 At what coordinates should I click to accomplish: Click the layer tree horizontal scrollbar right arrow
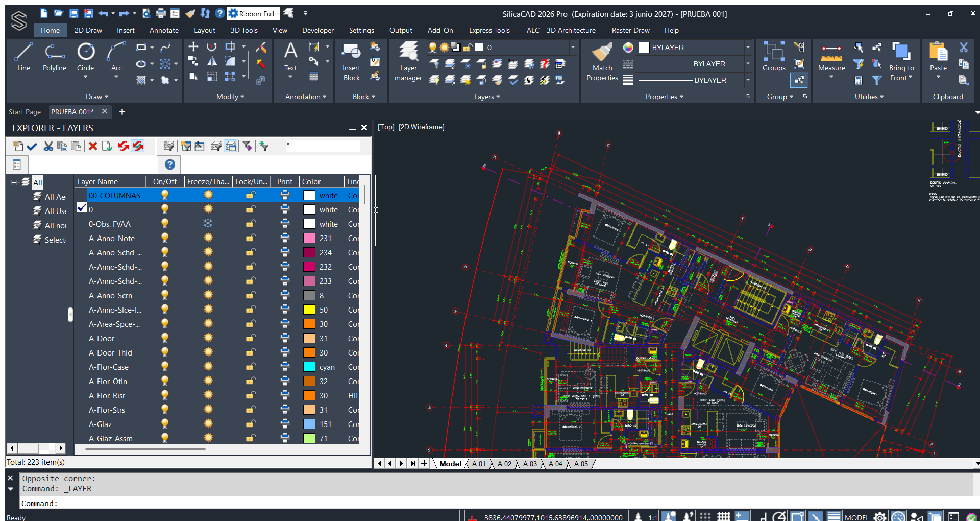tap(61, 448)
